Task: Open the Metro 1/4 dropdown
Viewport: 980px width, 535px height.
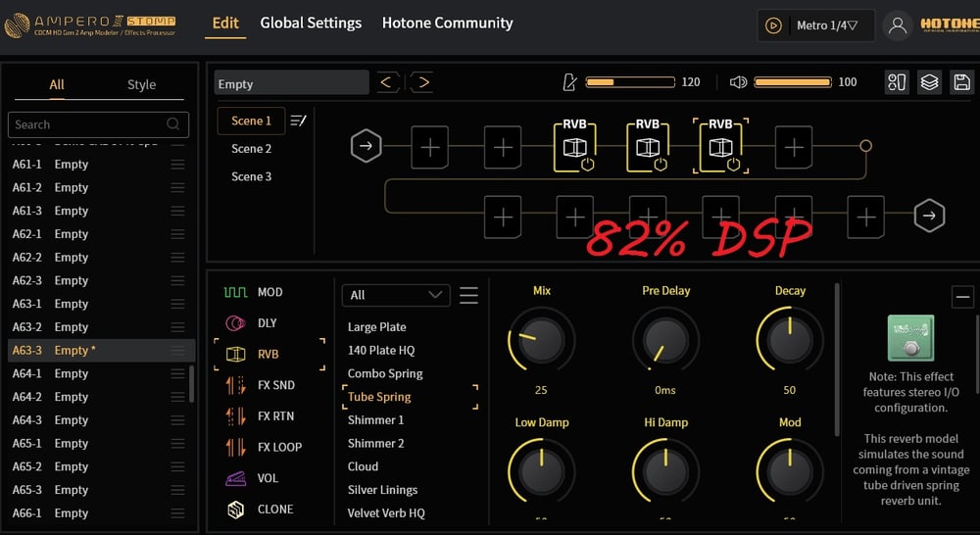Action: [826, 25]
